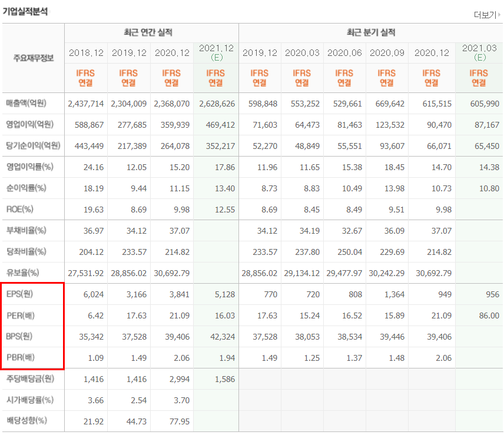This screenshot has height=435, width=504.
Task: Select the 2021.03 (E) column header
Action: tap(480, 53)
